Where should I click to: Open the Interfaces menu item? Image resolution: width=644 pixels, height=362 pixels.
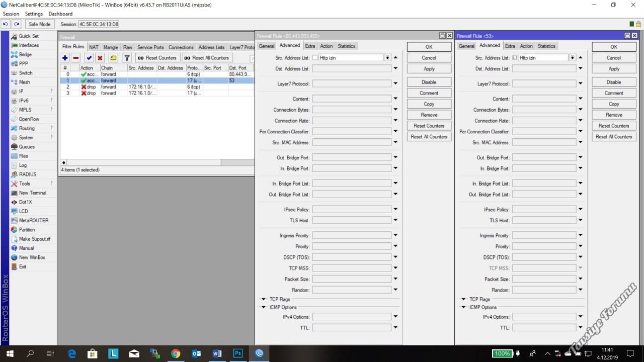(29, 45)
